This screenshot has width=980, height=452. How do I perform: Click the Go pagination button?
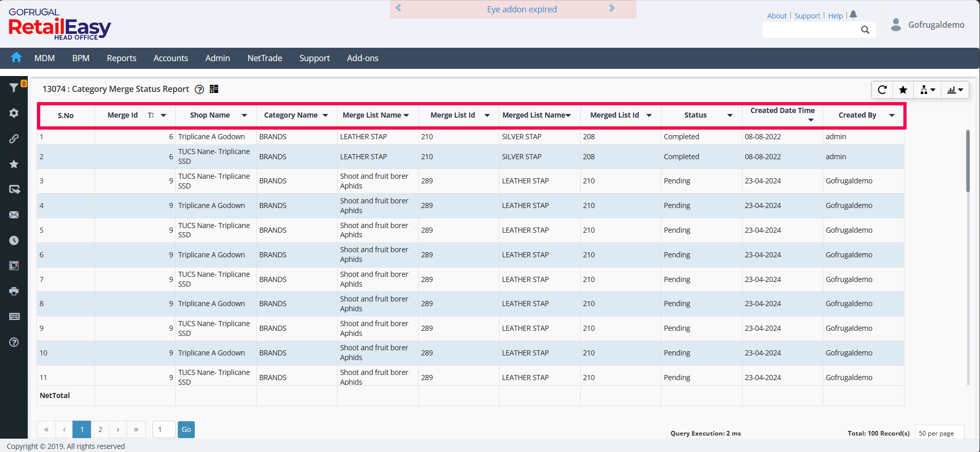click(x=186, y=429)
